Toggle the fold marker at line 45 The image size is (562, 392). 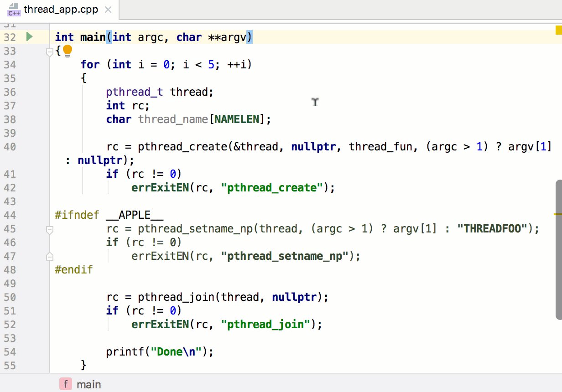click(50, 231)
